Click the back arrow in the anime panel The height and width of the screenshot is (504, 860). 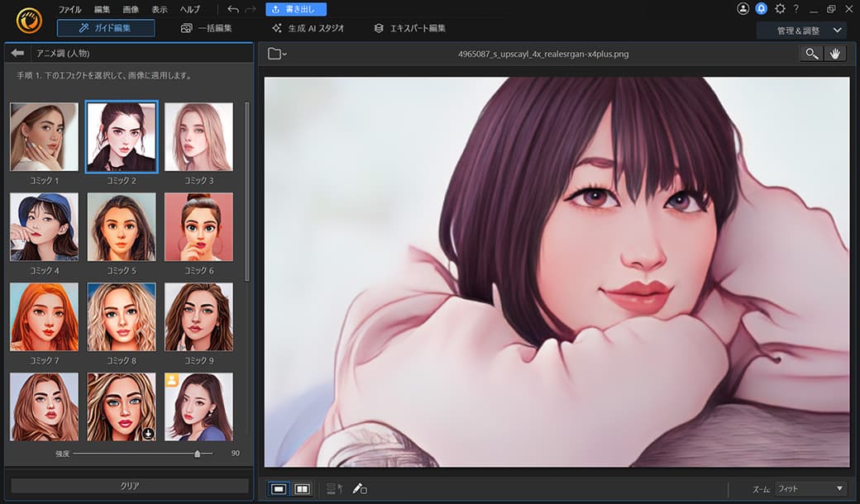pyautogui.click(x=18, y=51)
